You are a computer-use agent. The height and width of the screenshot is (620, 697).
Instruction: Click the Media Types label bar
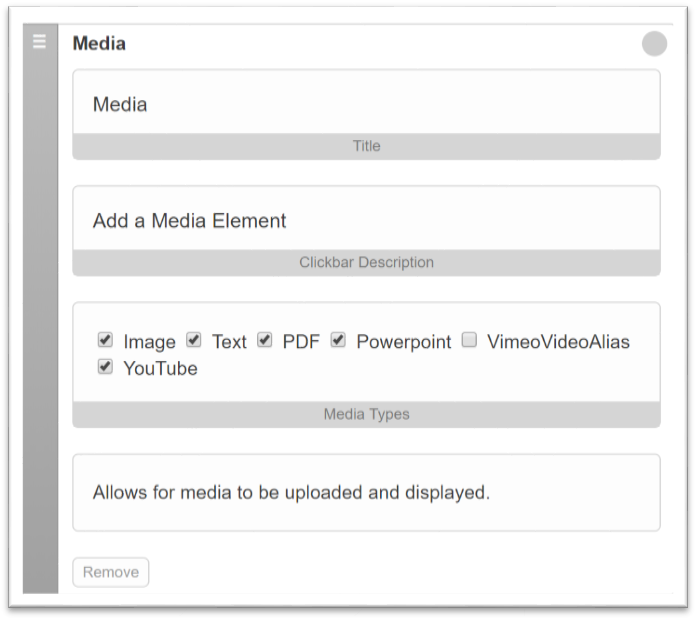coord(366,414)
